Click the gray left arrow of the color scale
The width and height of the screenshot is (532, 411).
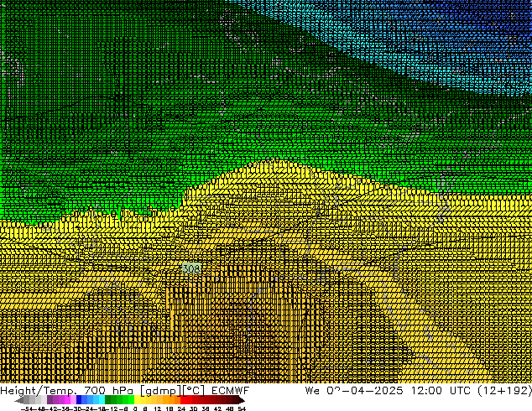tap(19, 400)
